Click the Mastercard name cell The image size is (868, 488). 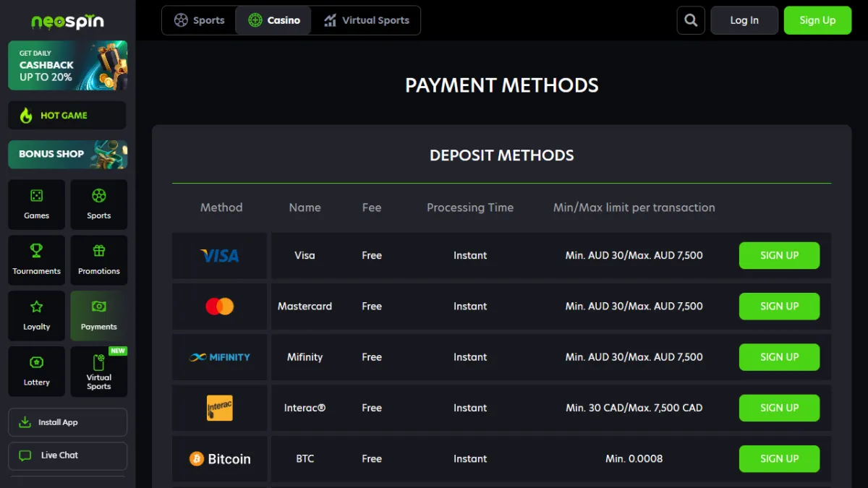(305, 307)
